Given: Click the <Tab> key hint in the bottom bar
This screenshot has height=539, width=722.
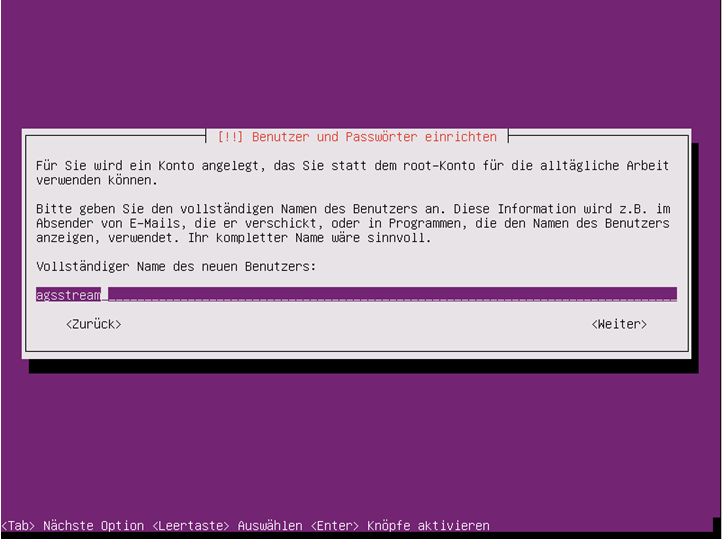Looking at the screenshot, I should pos(18,526).
